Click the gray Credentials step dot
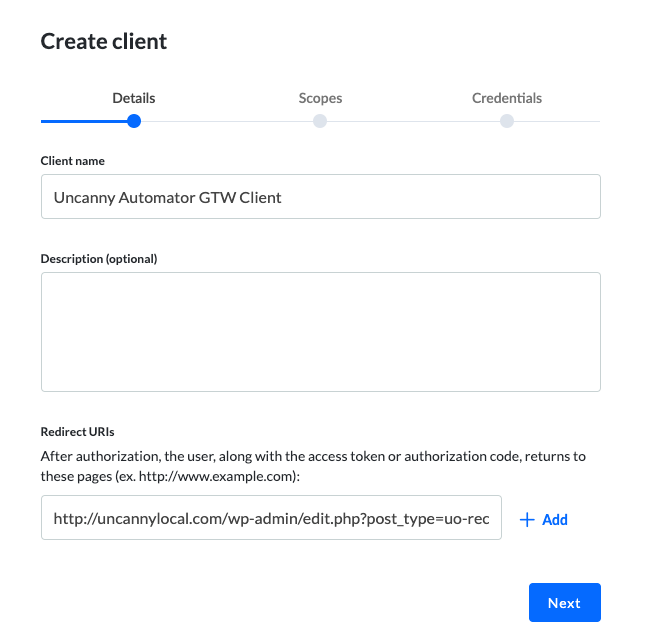This screenshot has width=652, height=642. (506, 121)
